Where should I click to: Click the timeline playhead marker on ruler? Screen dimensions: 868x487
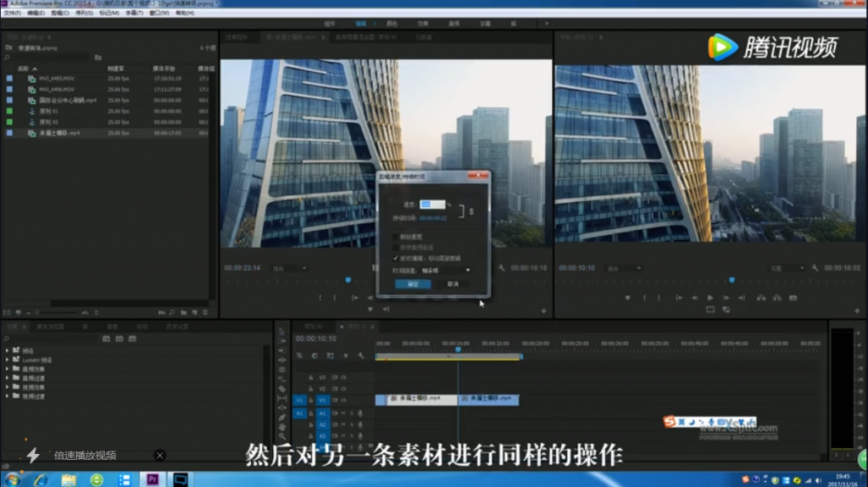point(458,349)
